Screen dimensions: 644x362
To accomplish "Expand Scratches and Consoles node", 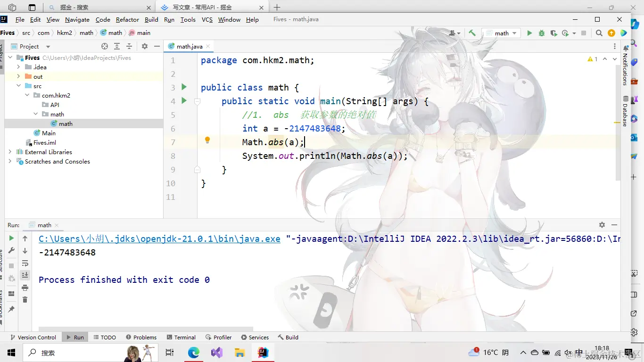I will [x=10, y=161].
